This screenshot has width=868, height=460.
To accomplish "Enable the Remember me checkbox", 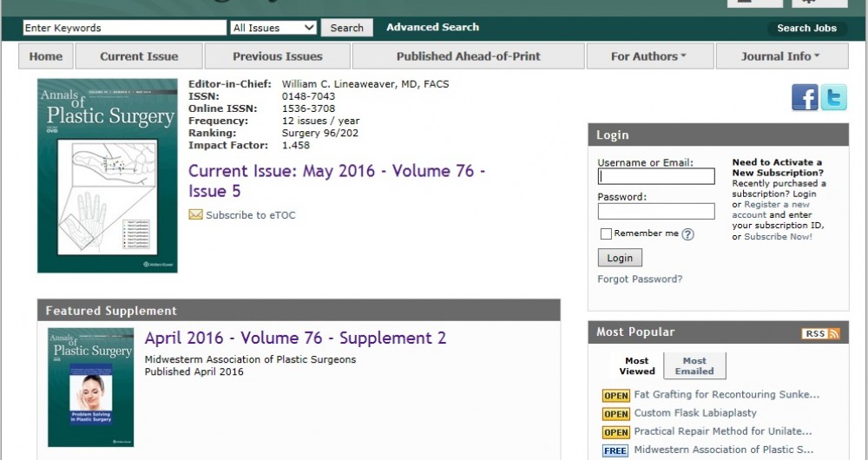I will tap(606, 234).
